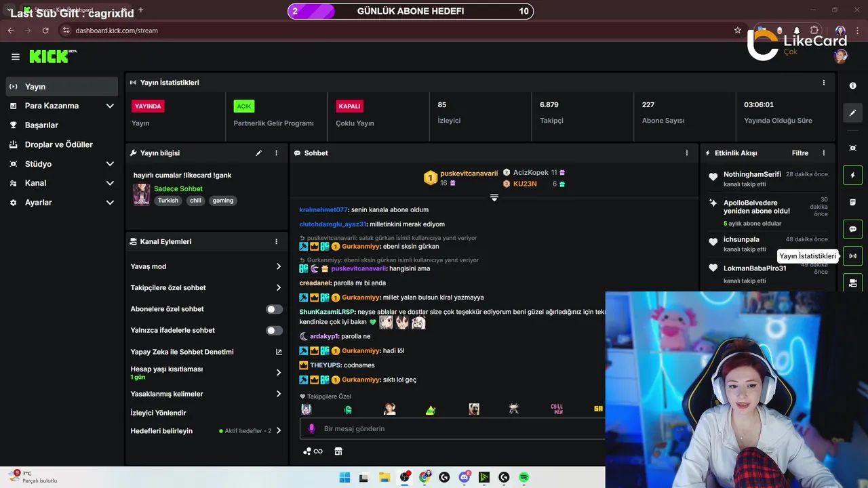Open Hesap yaşı kısıtlaması options
The image size is (868, 488).
pyautogui.click(x=206, y=373)
